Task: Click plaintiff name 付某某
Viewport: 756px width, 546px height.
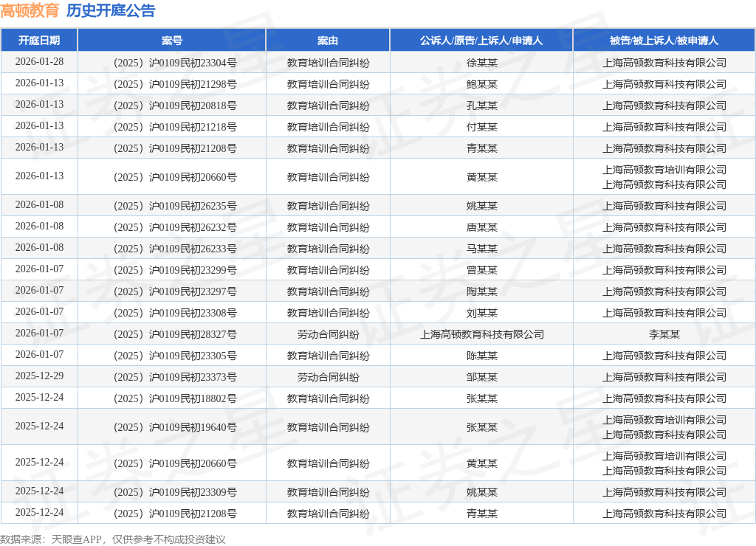Action: pos(481,127)
